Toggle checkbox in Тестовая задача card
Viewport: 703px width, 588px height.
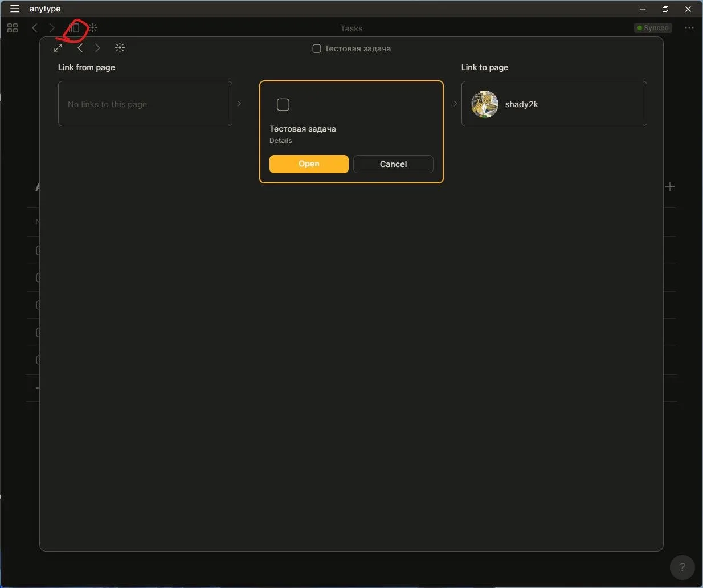tap(283, 104)
